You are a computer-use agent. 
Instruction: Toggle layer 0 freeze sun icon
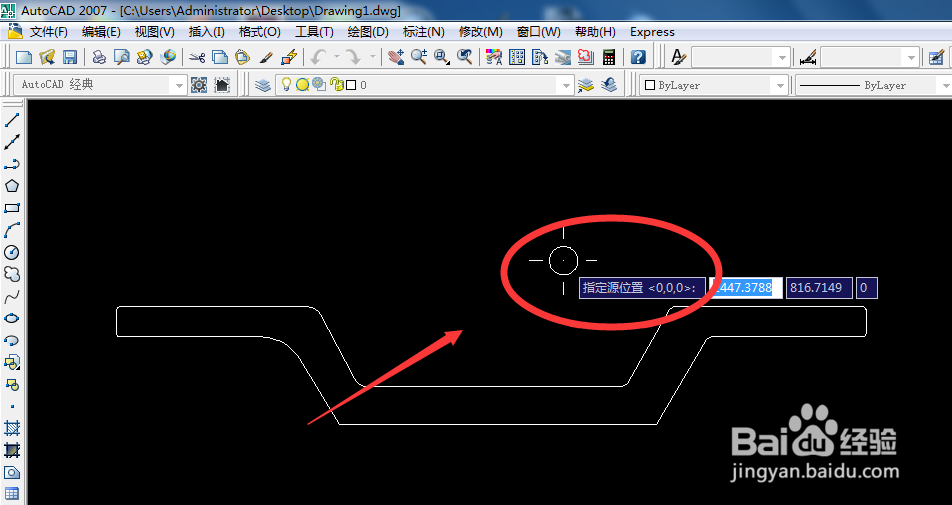(302, 85)
